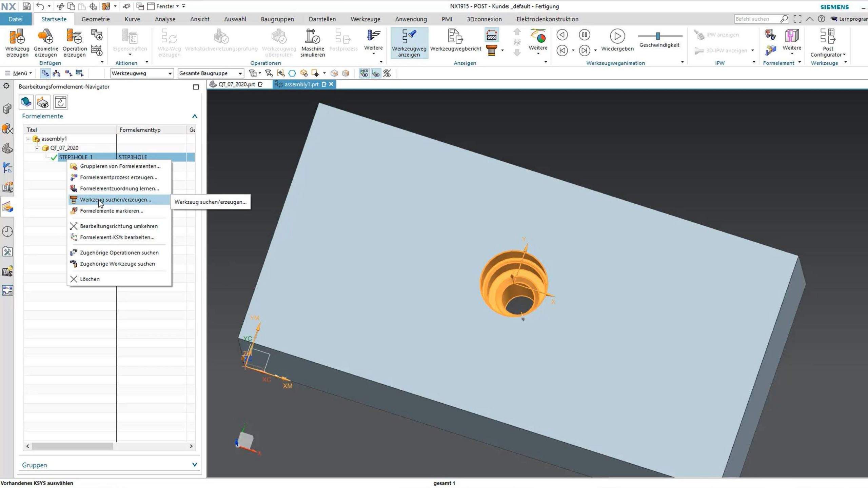Open the Lernprogramm link
The image size is (868, 488).
pyautogui.click(x=849, y=19)
